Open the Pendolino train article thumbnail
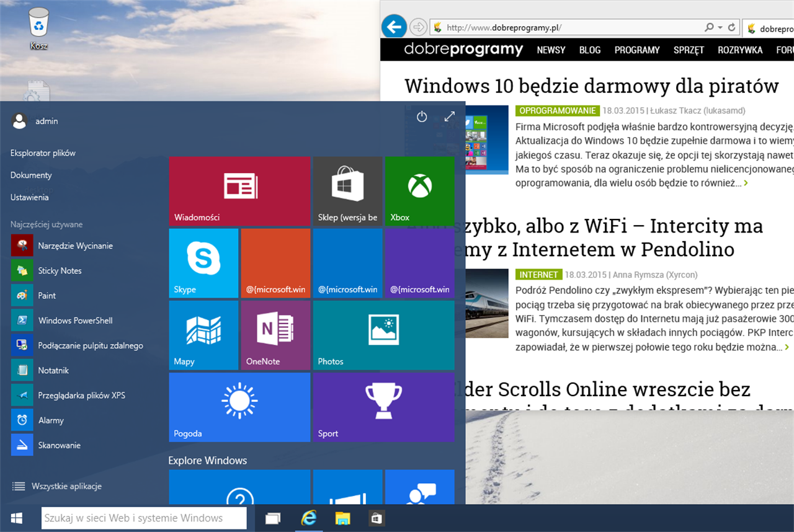 click(486, 303)
